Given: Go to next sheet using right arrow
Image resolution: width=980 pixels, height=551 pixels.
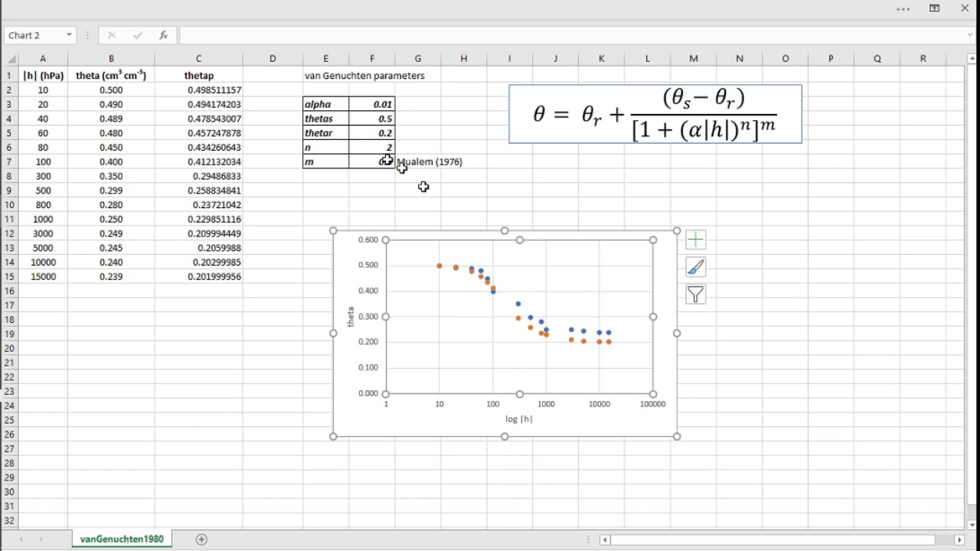Looking at the screenshot, I should coord(41,540).
